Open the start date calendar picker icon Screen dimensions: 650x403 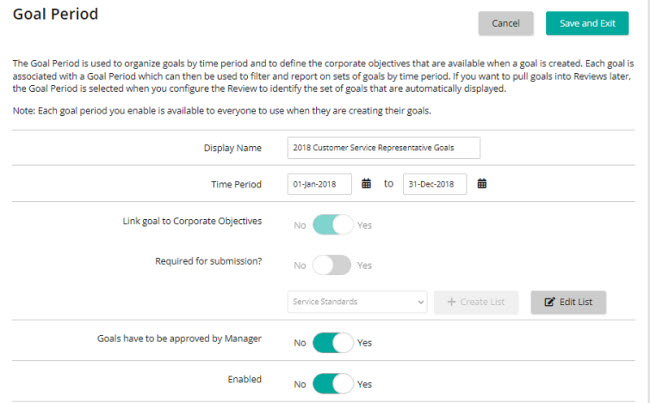[366, 184]
